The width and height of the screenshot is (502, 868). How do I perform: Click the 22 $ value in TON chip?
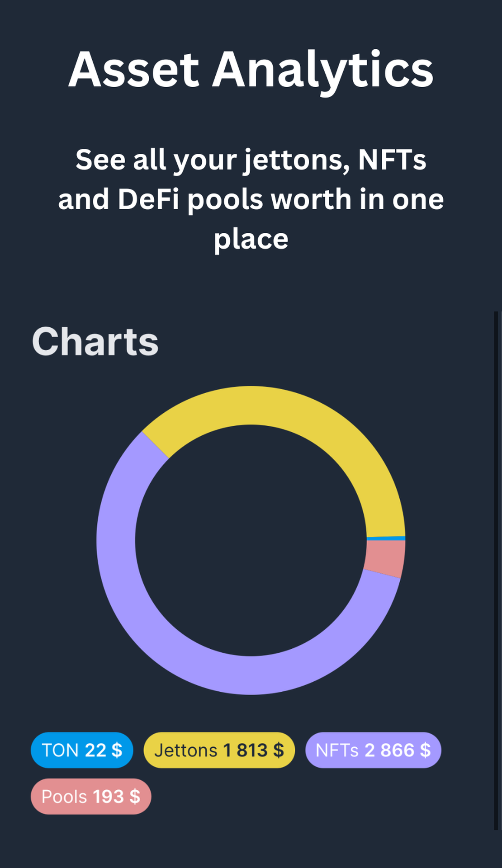point(104,750)
